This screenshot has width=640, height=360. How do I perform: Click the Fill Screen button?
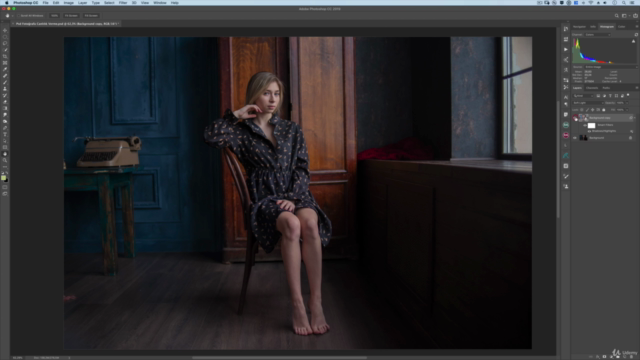tap(91, 16)
